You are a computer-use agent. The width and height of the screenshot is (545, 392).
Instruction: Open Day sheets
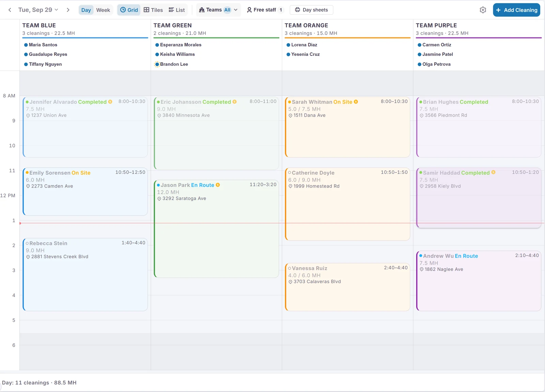(x=311, y=10)
